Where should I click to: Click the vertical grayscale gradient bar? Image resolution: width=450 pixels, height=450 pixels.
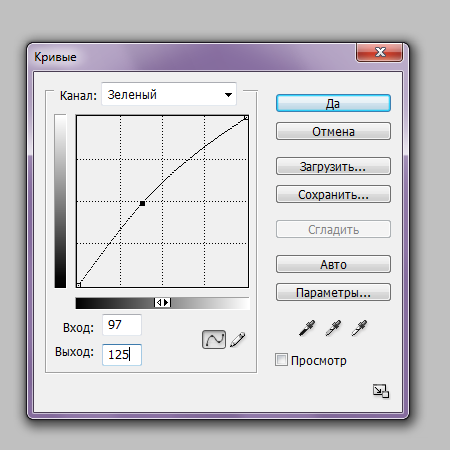[60, 201]
